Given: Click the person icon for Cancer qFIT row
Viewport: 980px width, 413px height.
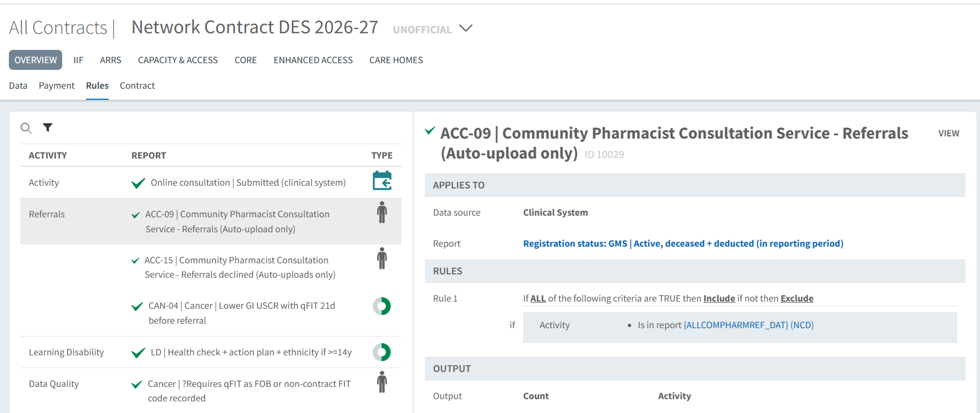Looking at the screenshot, I should click(x=382, y=382).
